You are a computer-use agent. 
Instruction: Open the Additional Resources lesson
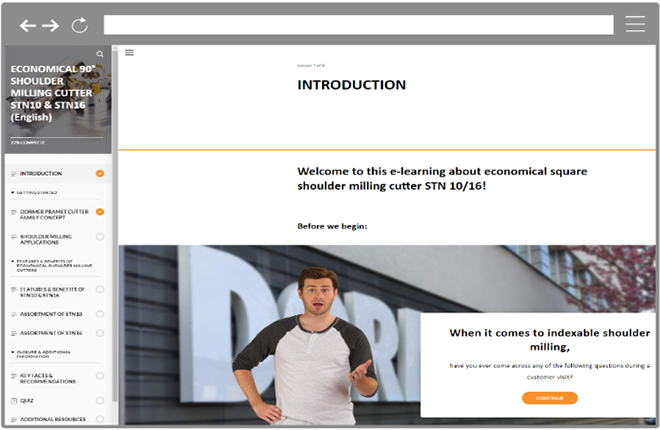coord(58,419)
